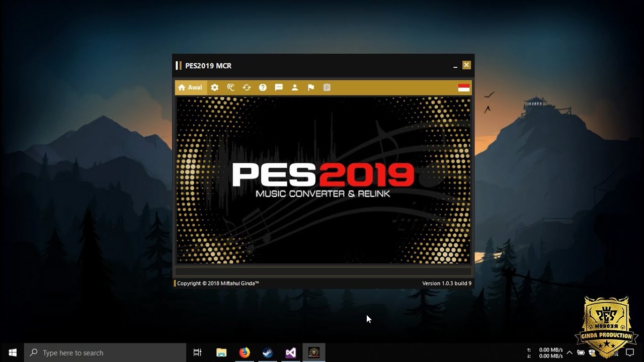This screenshot has height=362, width=644.
Task: Open the clipboard icon in toolbar
Action: pos(327,87)
